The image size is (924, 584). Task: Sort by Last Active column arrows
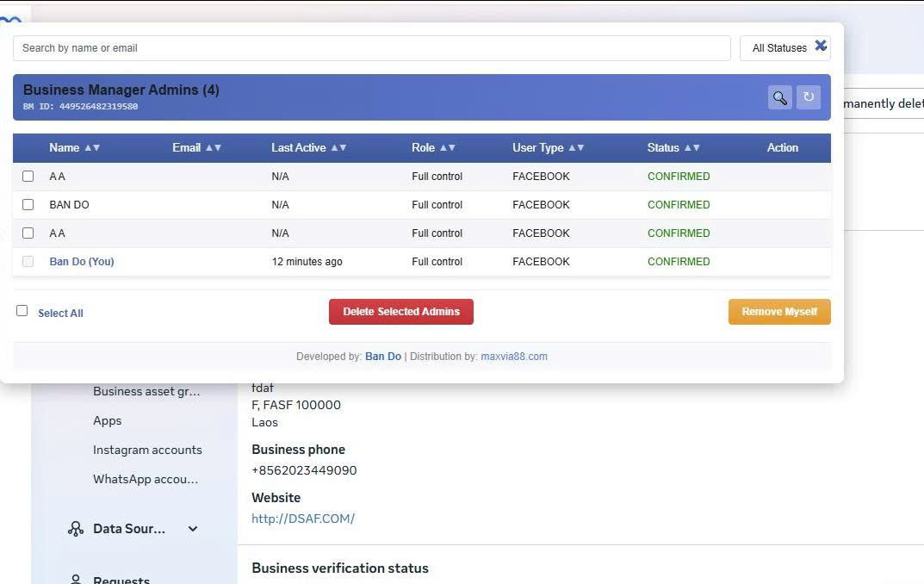[x=338, y=148]
